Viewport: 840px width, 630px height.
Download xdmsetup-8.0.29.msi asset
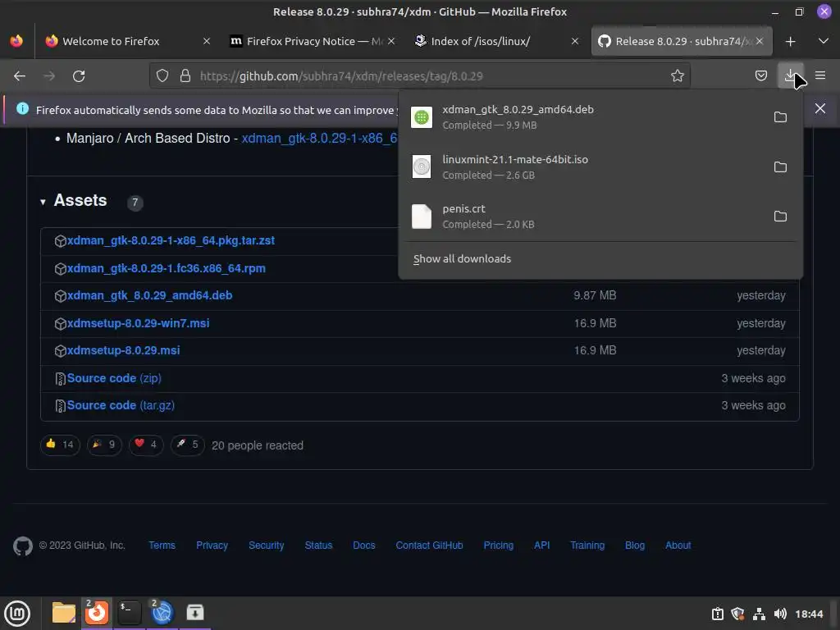(x=123, y=350)
